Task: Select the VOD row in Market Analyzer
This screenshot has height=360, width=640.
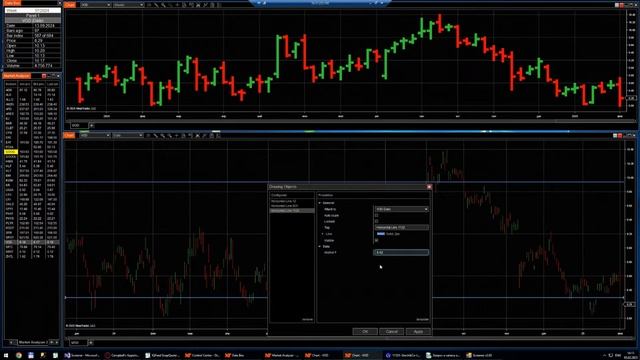Action: point(31,242)
